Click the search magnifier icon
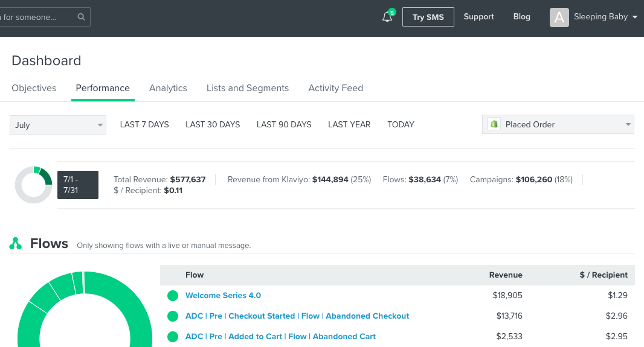 click(81, 17)
